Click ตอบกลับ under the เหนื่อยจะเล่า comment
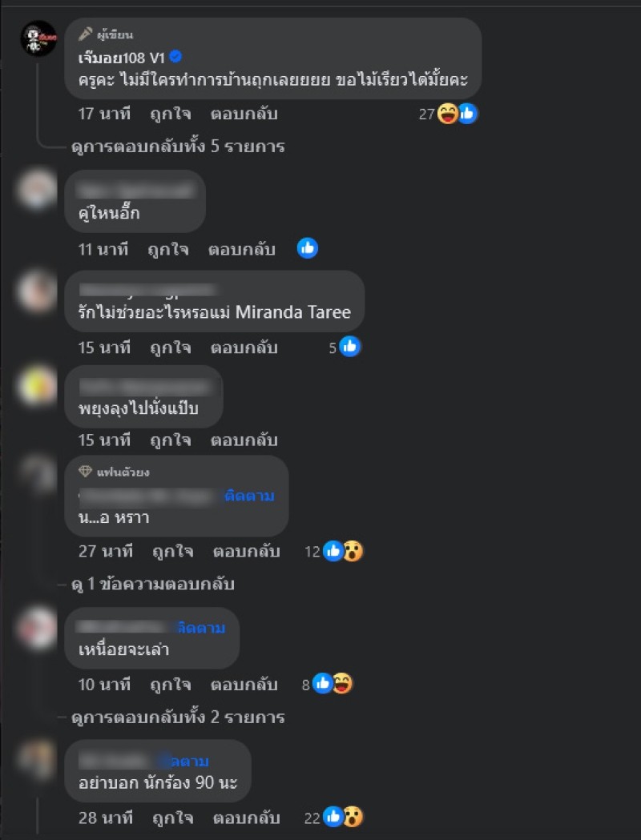The width and height of the screenshot is (641, 840). (x=244, y=684)
